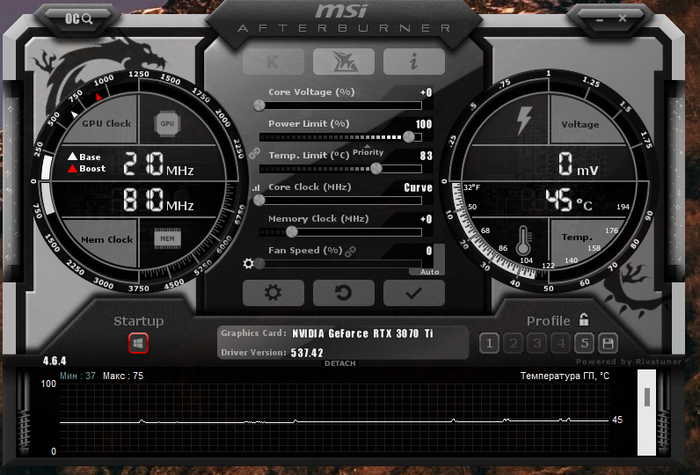Open curve editor icon beside Core Clock

[x=255, y=187]
